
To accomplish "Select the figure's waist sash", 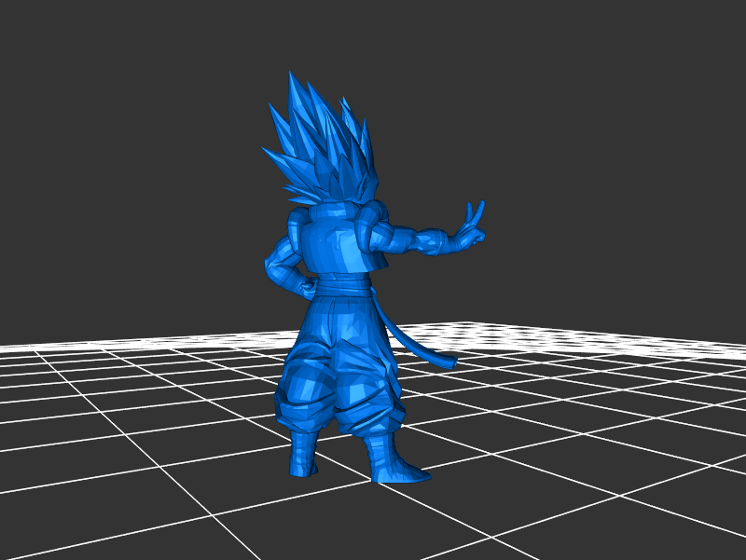I will 347,282.
